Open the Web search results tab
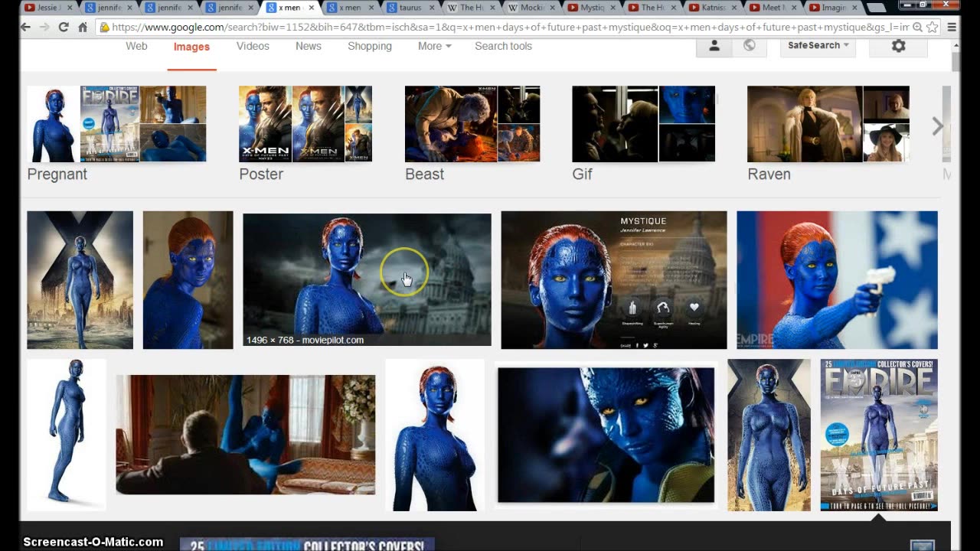 point(136,46)
